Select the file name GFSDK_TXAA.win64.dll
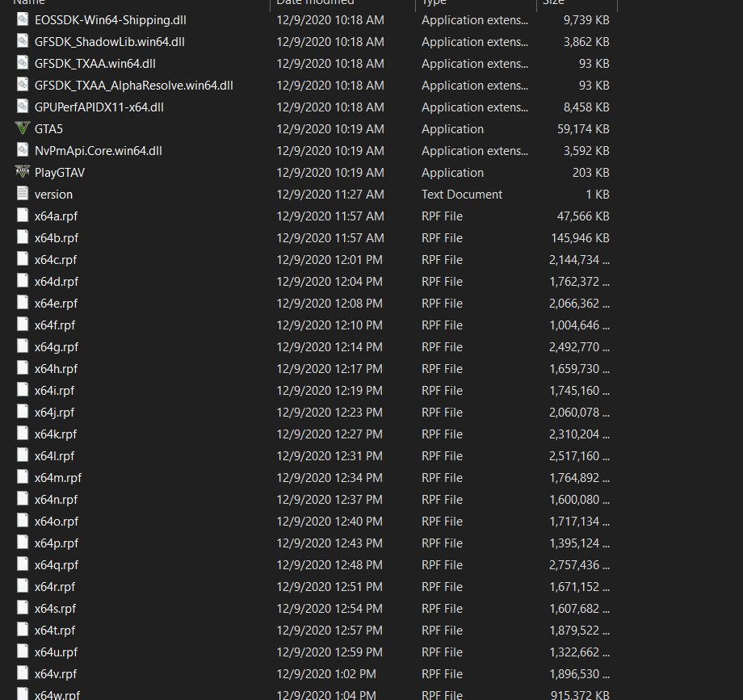Image resolution: width=743 pixels, height=700 pixels. [95, 64]
